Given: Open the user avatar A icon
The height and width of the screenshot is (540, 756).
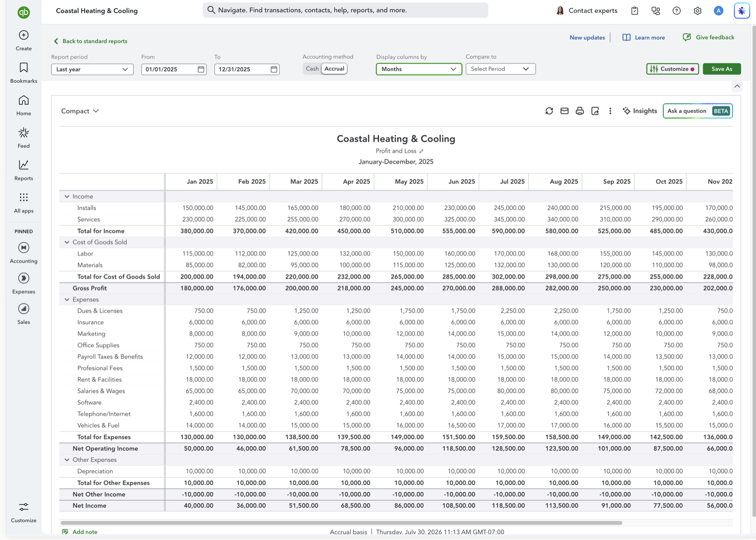Looking at the screenshot, I should pyautogui.click(x=719, y=11).
